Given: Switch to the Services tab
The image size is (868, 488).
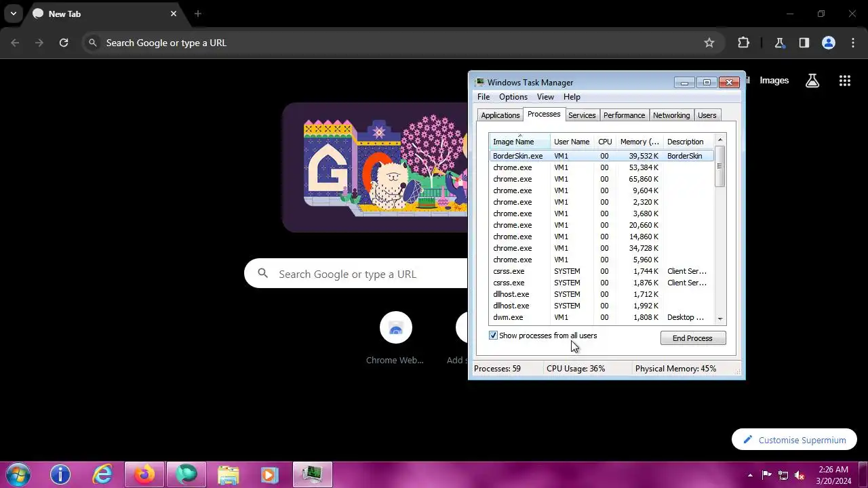Looking at the screenshot, I should (x=582, y=115).
